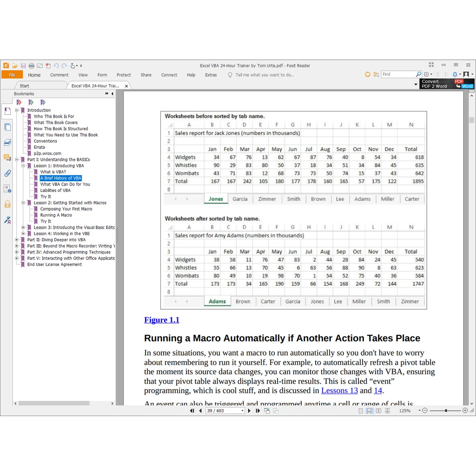This screenshot has height=476, width=476.
Task: Open the page number dropdown
Action: coord(242,411)
